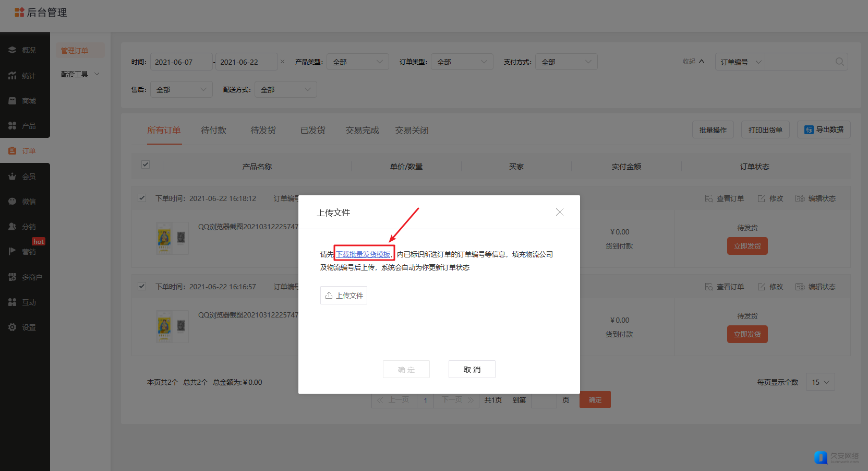Click the 下载批量发货模板 link
Screen dimensions: 868x471
click(364, 254)
